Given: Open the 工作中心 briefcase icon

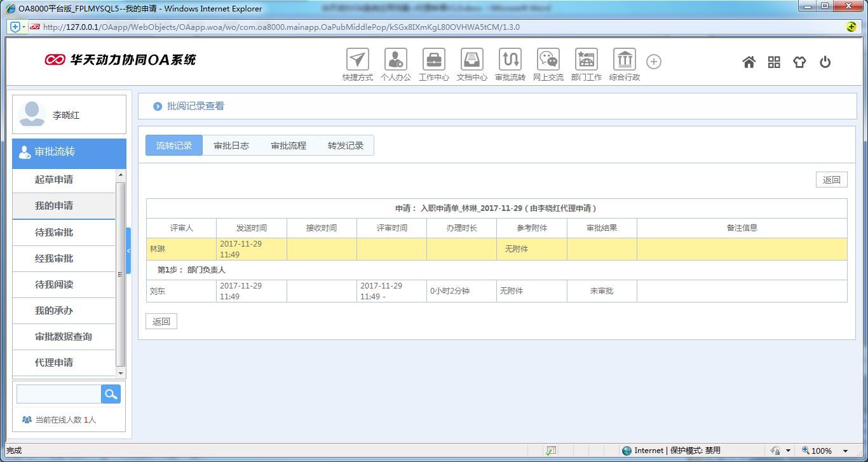Looking at the screenshot, I should (434, 60).
